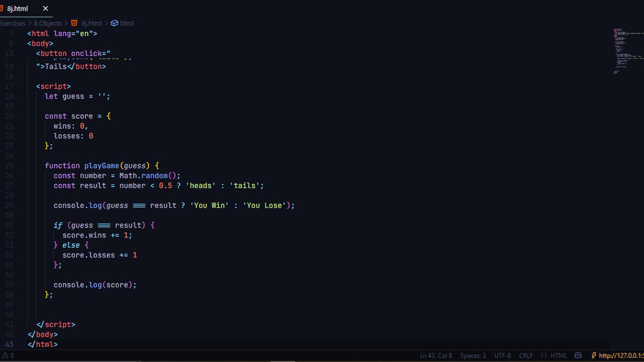Click the HTML5 file icon in breadcrumbs
Viewport: 644px width, 362px height.
[75, 23]
